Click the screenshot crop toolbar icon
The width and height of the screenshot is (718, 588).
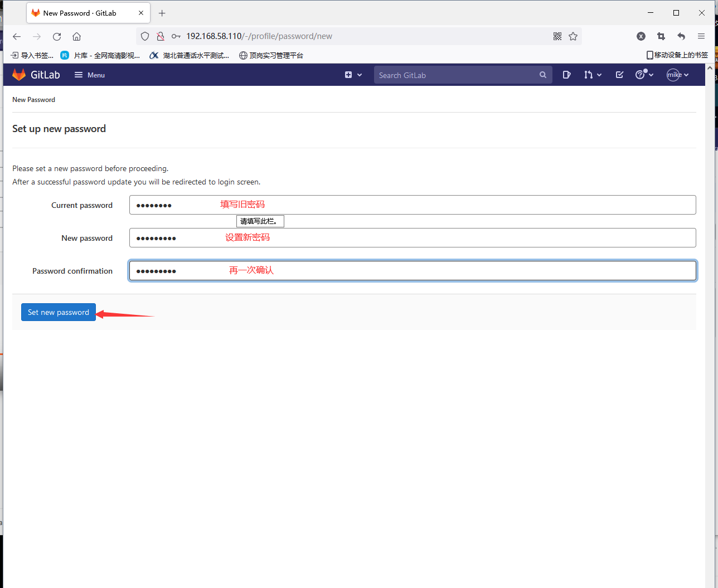pos(661,36)
